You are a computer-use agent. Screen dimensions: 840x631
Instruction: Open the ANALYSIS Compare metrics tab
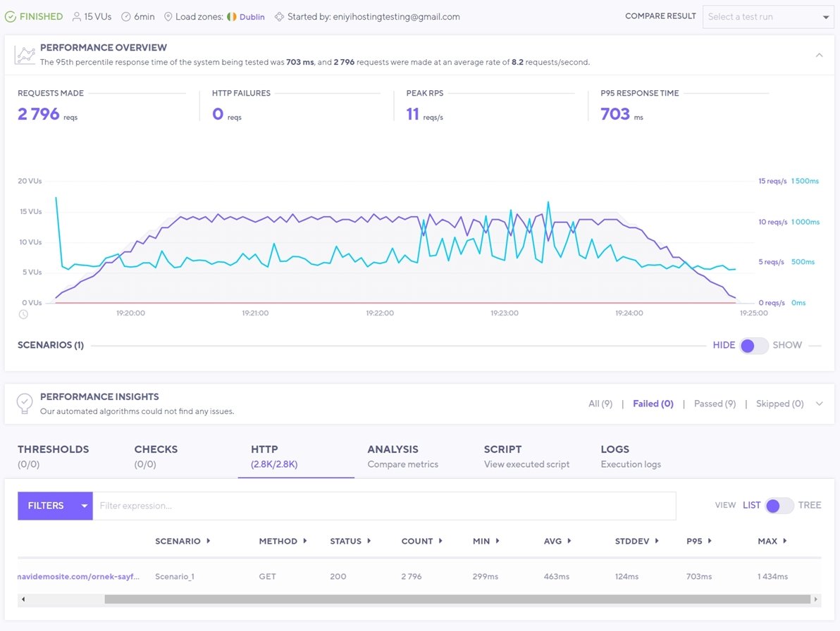coord(403,456)
